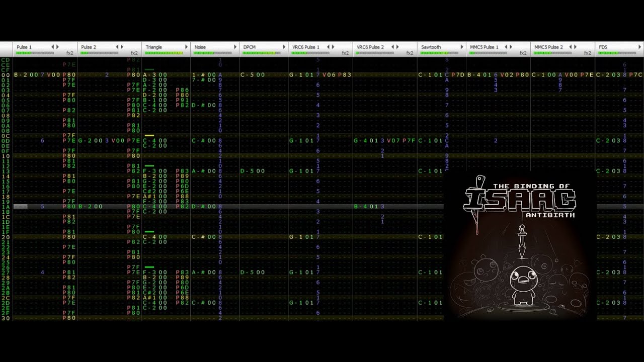Add an effect column to Pulse 1
Viewport: 644px width, 362px height.
58,47
